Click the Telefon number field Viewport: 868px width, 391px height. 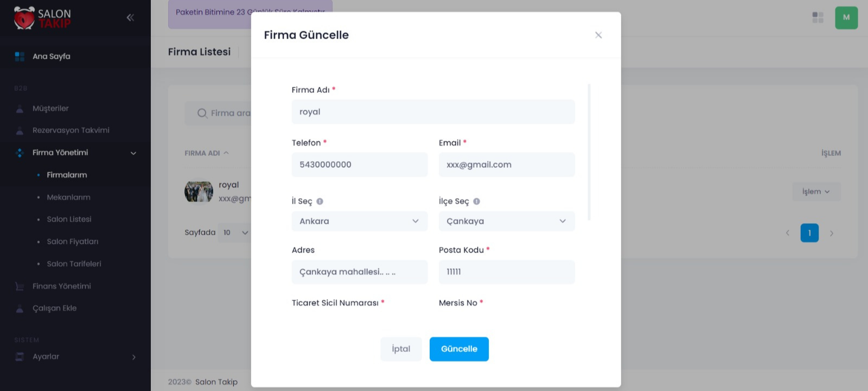359,165
